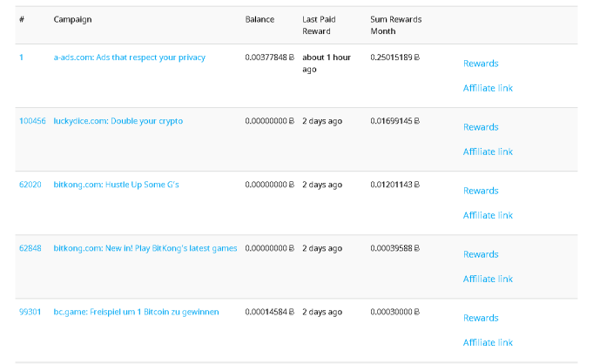Open campaign ID 62848
Screen dimensions: 593x364
(x=30, y=248)
